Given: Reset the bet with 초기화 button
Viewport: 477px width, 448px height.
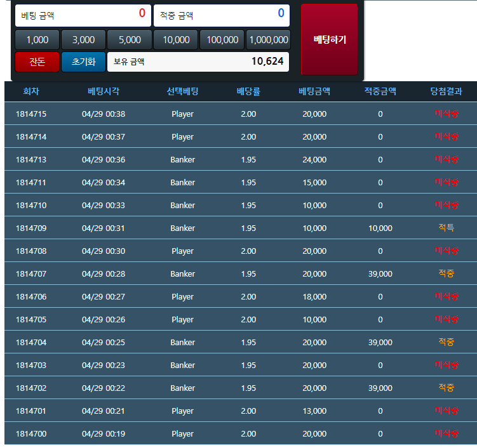Looking at the screenshot, I should coord(83,62).
